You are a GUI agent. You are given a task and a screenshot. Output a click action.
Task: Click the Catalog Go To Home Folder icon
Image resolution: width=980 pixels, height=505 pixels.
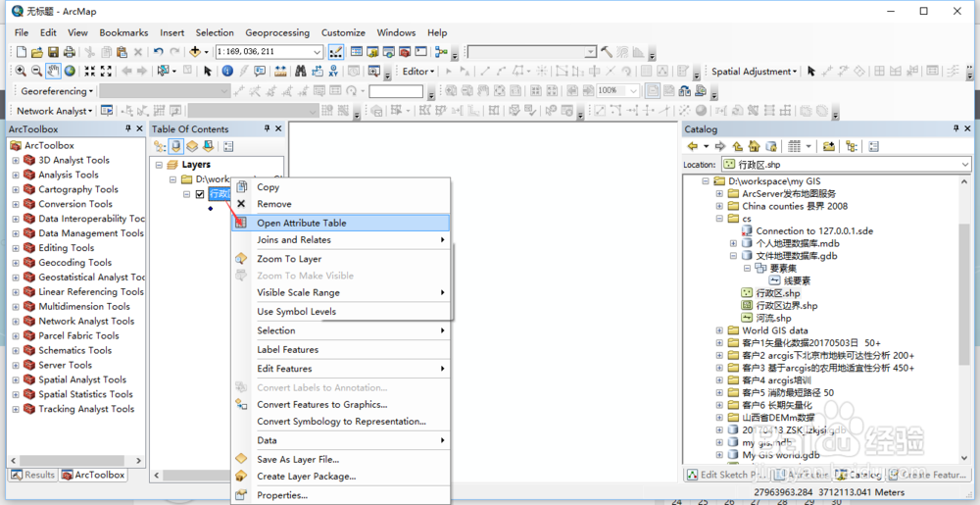[755, 146]
